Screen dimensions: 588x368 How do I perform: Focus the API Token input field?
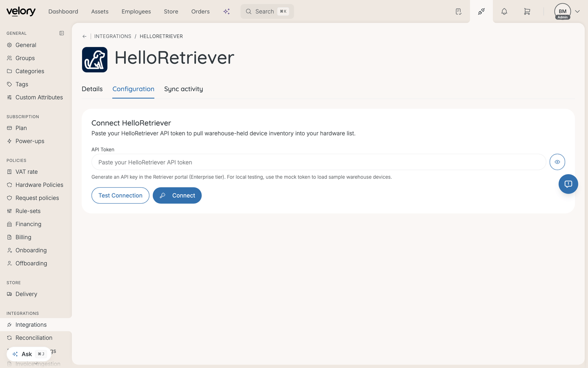pos(319,162)
